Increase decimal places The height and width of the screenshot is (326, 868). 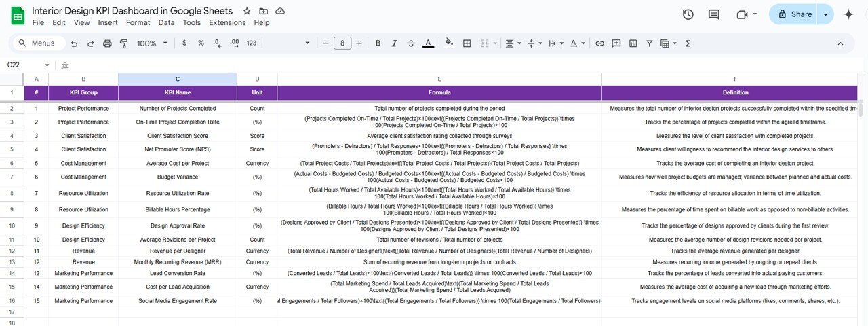(x=235, y=43)
